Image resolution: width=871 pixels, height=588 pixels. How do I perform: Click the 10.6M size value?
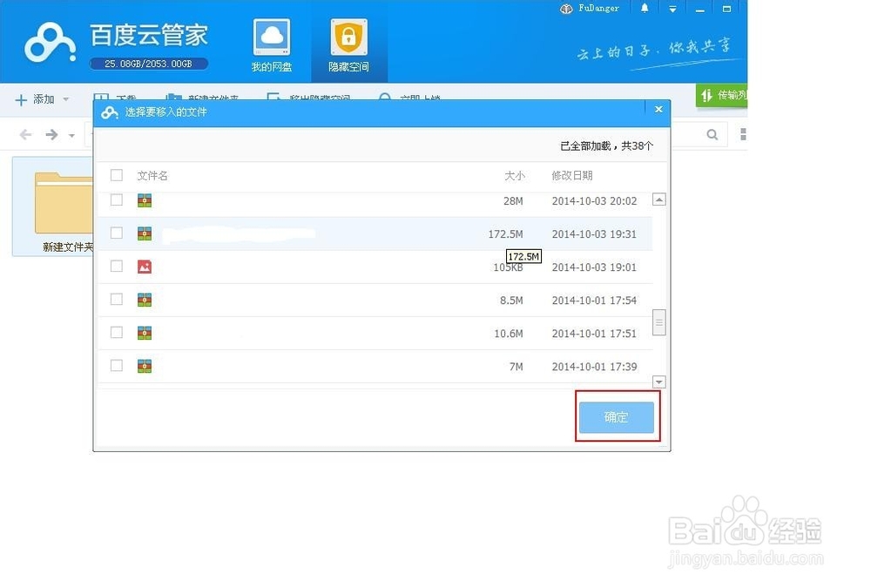pos(509,334)
